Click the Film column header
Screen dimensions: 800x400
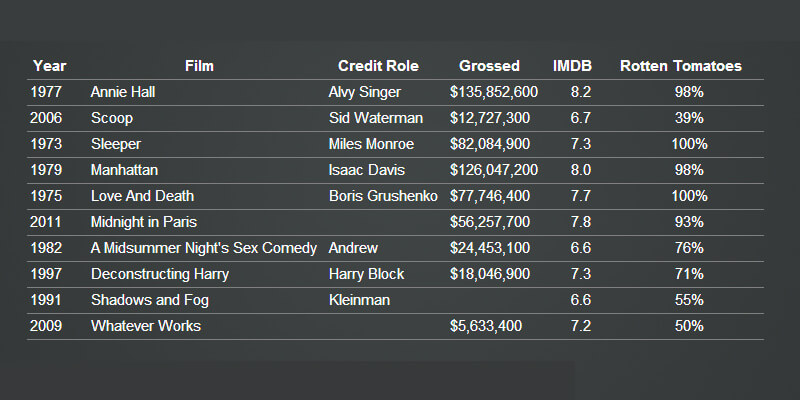click(x=199, y=66)
